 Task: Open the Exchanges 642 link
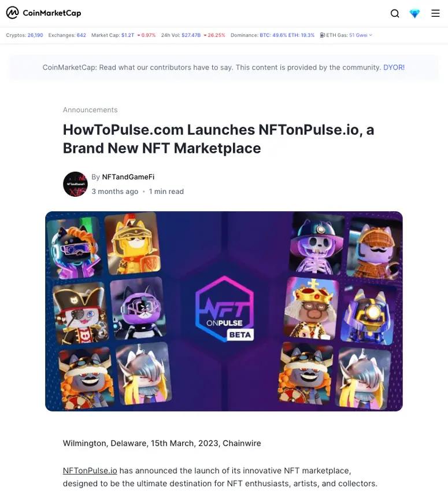coord(82,35)
